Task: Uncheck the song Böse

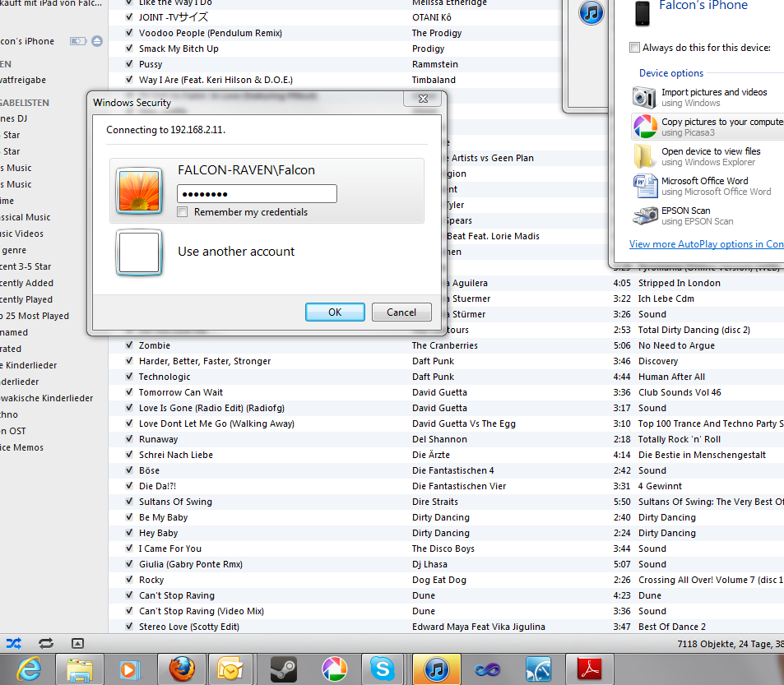Action: pyautogui.click(x=129, y=470)
